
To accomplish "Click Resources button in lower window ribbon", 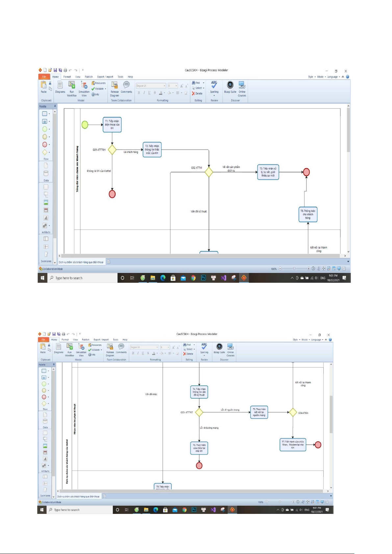I will coord(95,345).
